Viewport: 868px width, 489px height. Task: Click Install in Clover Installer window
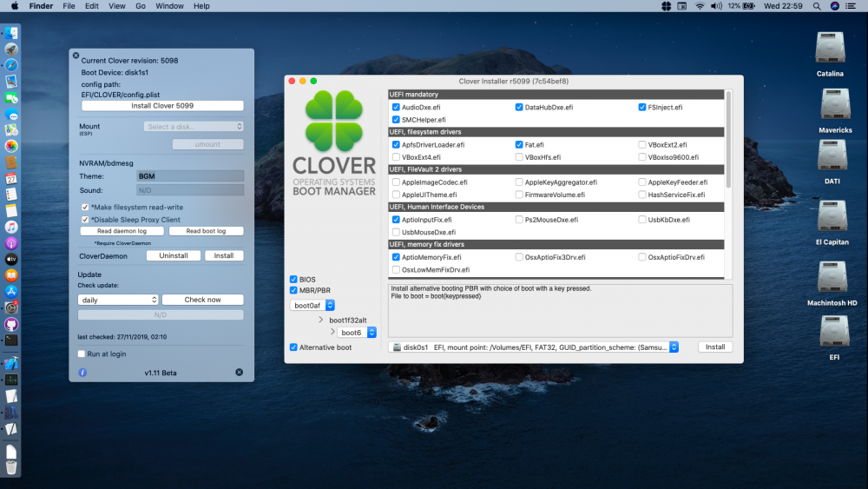pos(715,347)
